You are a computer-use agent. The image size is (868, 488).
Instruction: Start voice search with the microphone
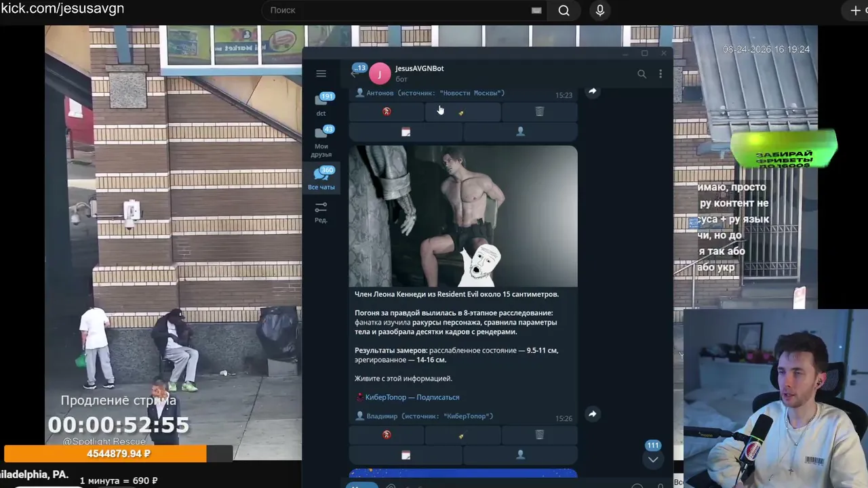pos(599,10)
